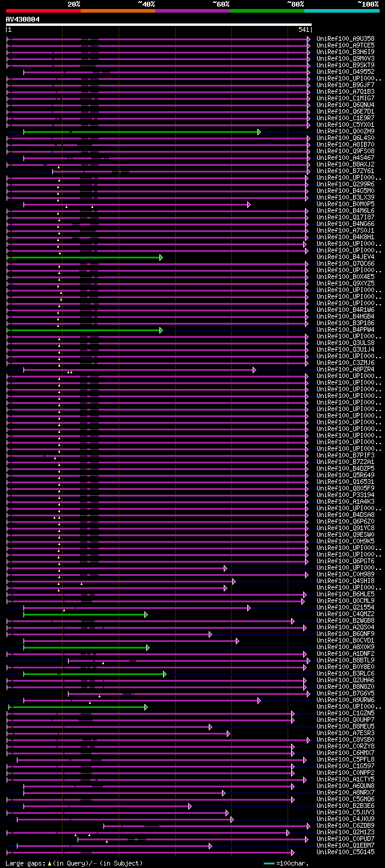The width and height of the screenshot is (385, 868).
Task: Select the UniRef100_B8BTL9 label
Action: pos(345,660)
